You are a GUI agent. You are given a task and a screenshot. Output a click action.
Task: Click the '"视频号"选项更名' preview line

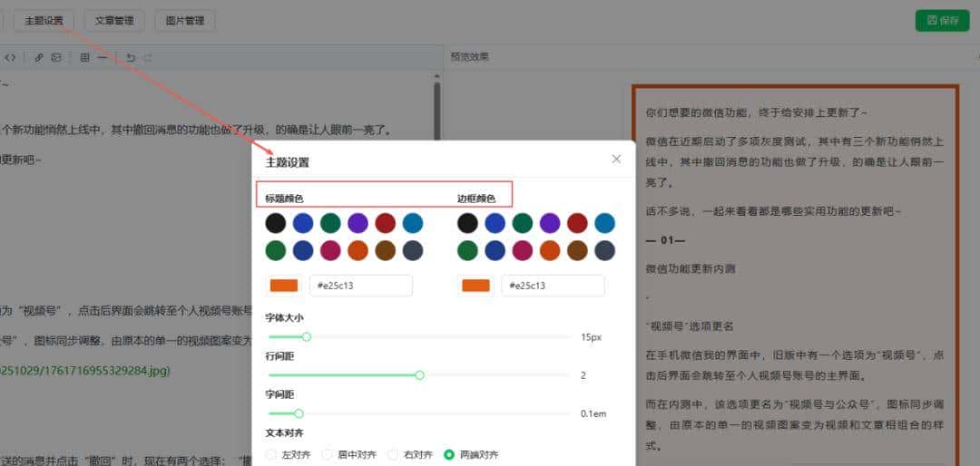[690, 326]
